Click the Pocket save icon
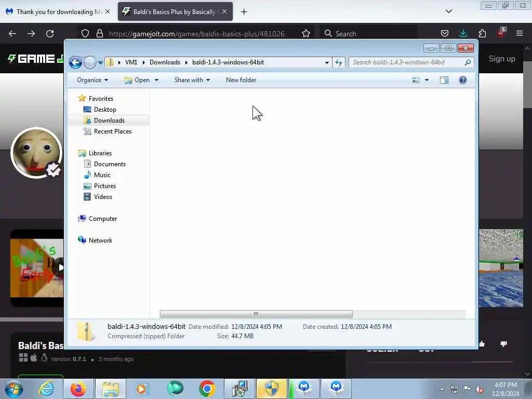This screenshot has width=532, height=399. pyautogui.click(x=445, y=33)
